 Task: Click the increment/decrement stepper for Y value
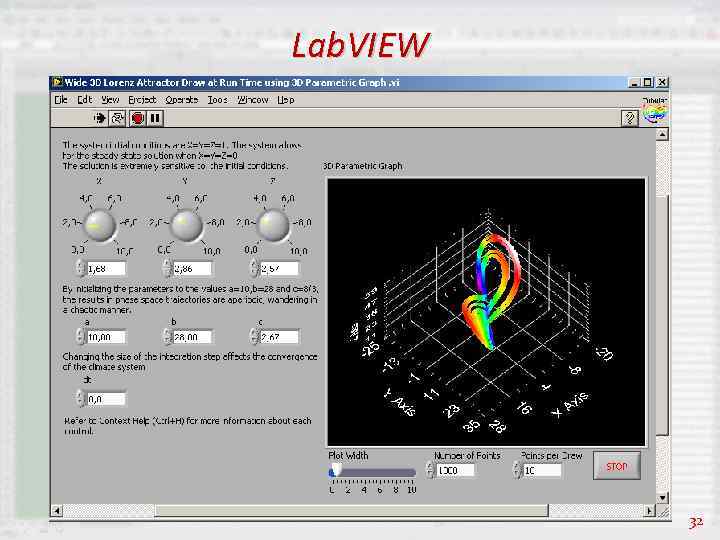click(167, 268)
